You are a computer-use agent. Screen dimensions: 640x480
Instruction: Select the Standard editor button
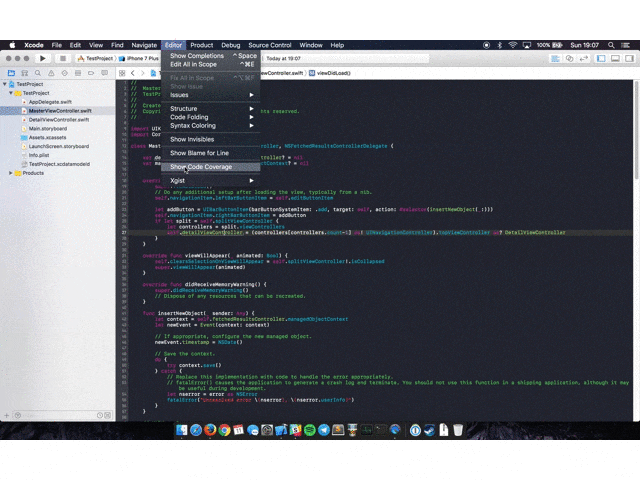point(555,58)
